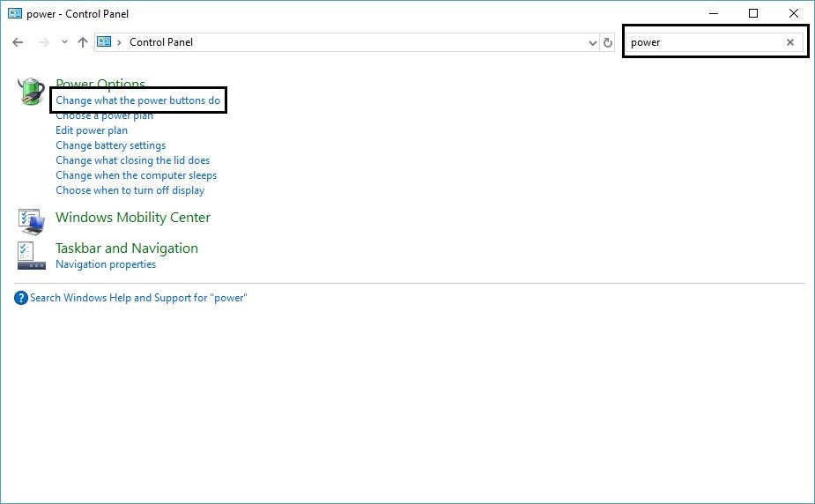Open Taskbar and Navigation heading
Screen dimensions: 815x504
127,248
